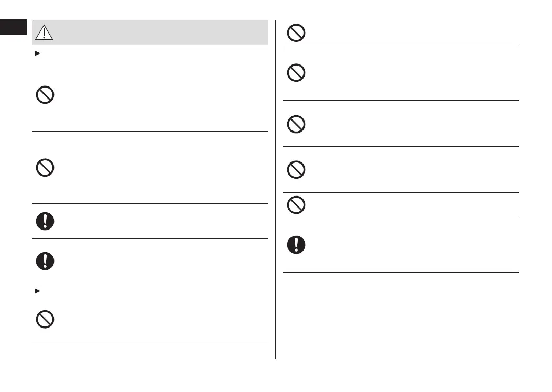
Task: Click the second prohibition icon in the left column
Action: click(x=45, y=168)
